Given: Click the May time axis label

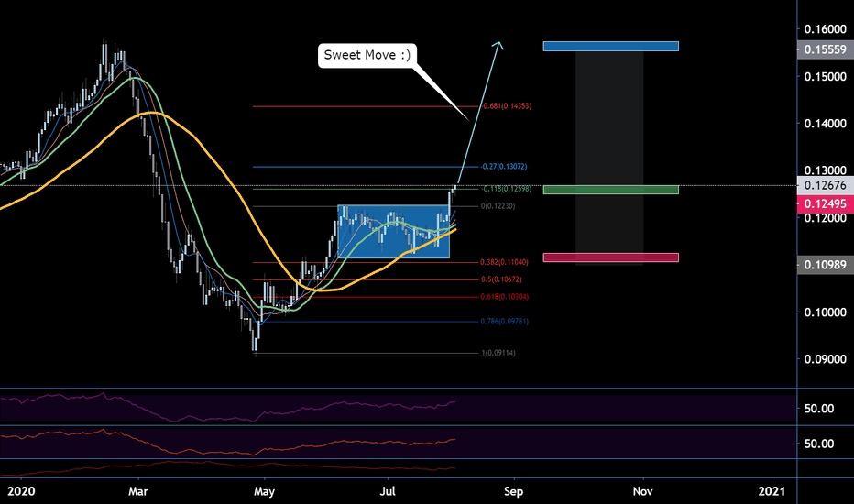Looking at the screenshot, I should coord(264,491).
